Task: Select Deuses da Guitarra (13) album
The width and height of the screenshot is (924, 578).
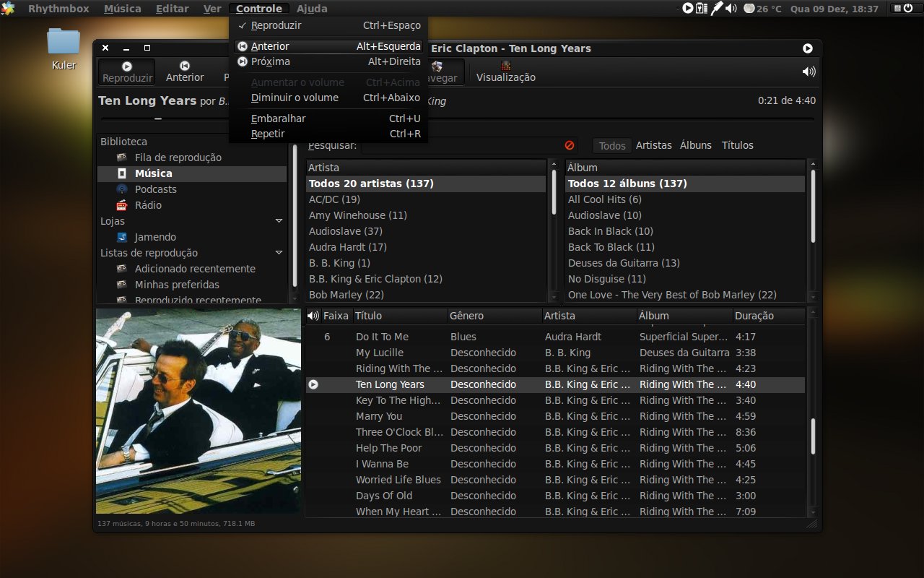Action: pos(685,263)
